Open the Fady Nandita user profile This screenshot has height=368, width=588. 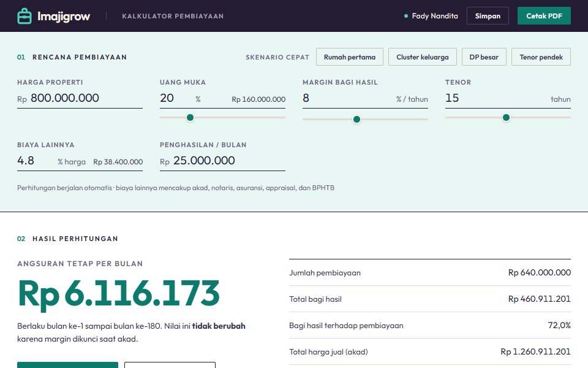(431, 16)
